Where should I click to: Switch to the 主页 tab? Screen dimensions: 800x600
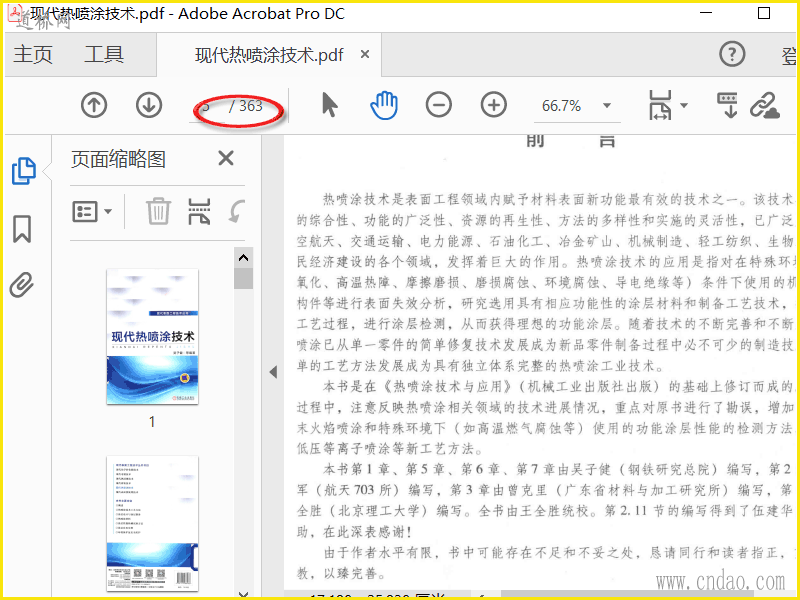[33, 54]
